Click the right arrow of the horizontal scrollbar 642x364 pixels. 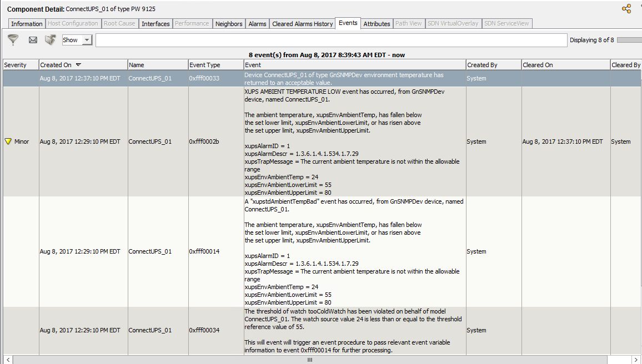(636, 360)
